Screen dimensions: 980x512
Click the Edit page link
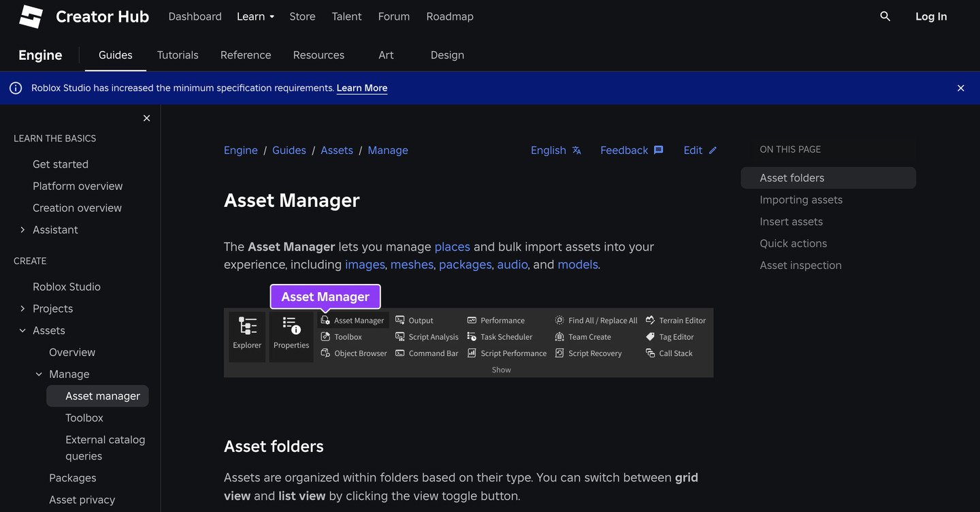point(700,150)
